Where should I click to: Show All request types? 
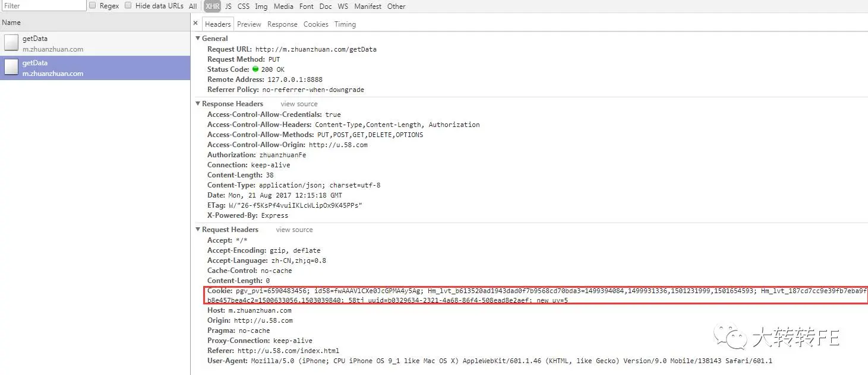coord(193,6)
